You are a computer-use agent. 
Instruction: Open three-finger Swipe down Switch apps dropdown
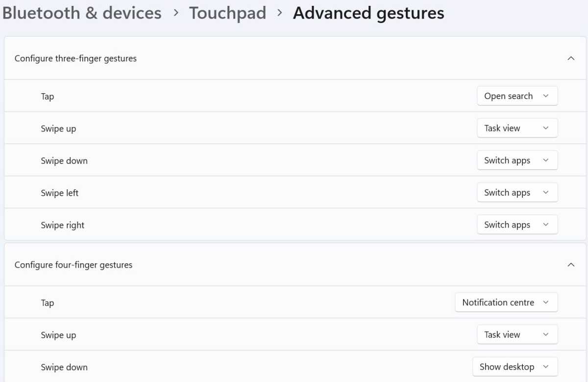pos(517,160)
